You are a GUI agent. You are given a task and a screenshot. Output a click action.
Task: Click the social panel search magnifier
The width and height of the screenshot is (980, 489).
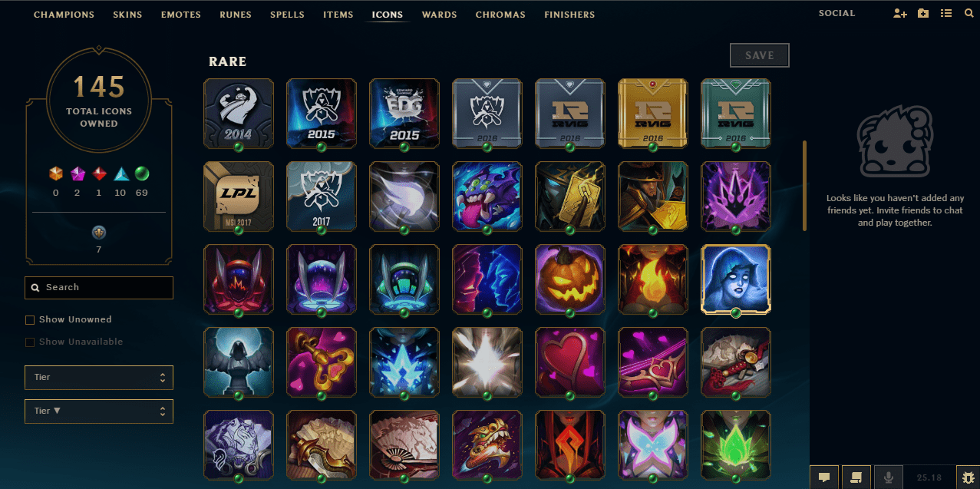pos(968,14)
